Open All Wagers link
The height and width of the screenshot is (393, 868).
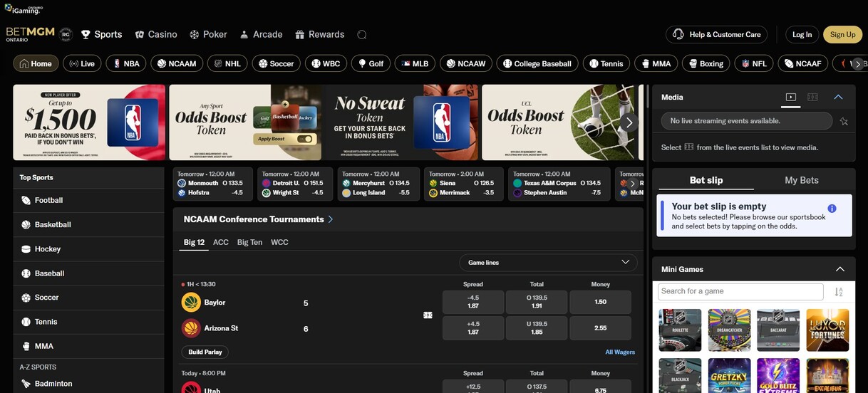tap(620, 352)
